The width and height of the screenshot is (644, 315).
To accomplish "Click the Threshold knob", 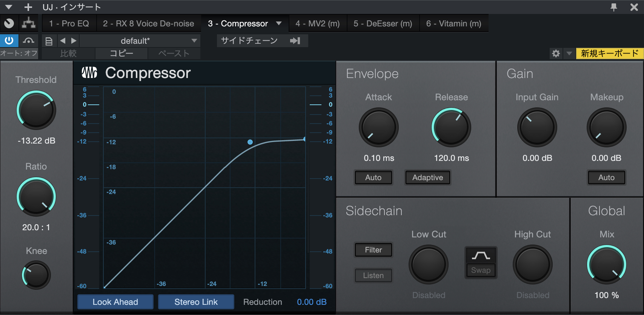I will (36, 110).
